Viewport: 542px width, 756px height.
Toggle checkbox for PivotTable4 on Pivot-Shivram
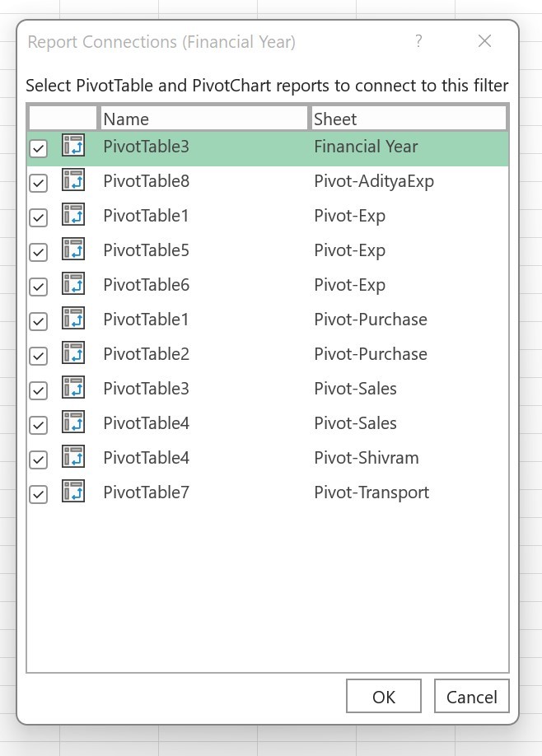coord(38,460)
